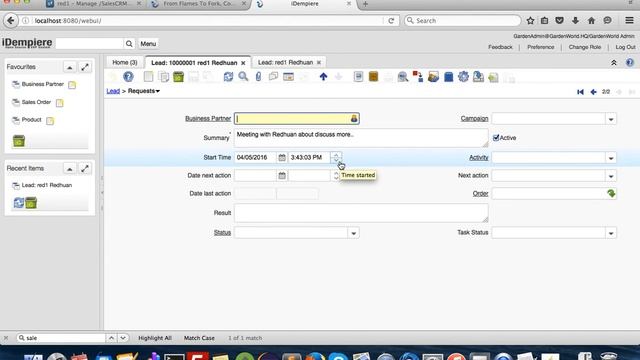The height and width of the screenshot is (360, 640).
Task: Open the Preference link
Action: pos(541,47)
